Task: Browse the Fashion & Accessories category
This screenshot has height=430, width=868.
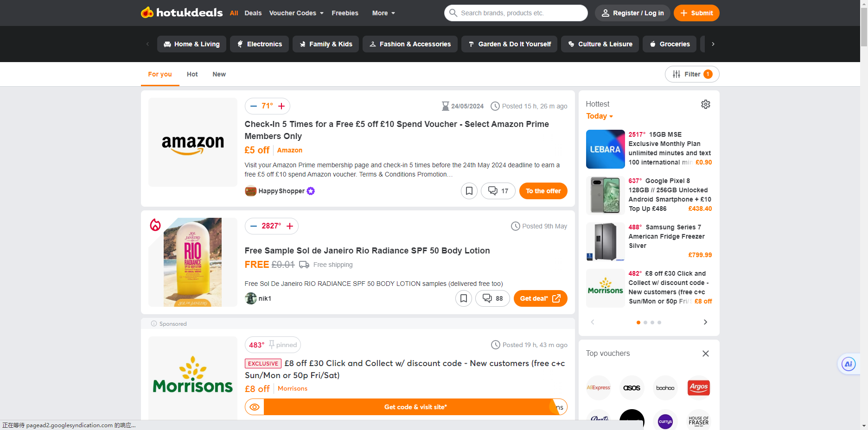Action: 410,44
